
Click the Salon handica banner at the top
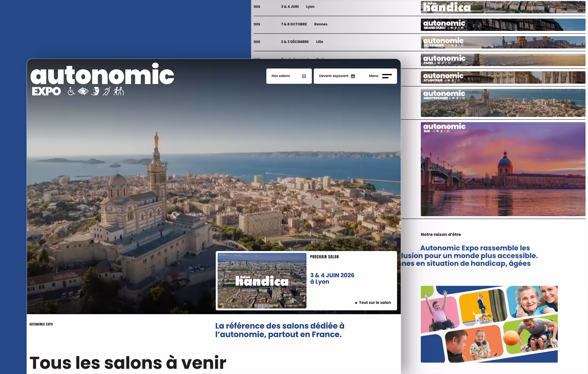click(502, 7)
